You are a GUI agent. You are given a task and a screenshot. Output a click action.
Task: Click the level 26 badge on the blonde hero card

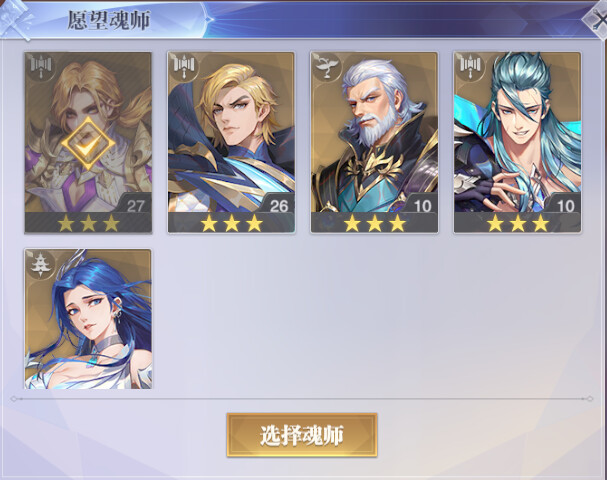point(279,205)
